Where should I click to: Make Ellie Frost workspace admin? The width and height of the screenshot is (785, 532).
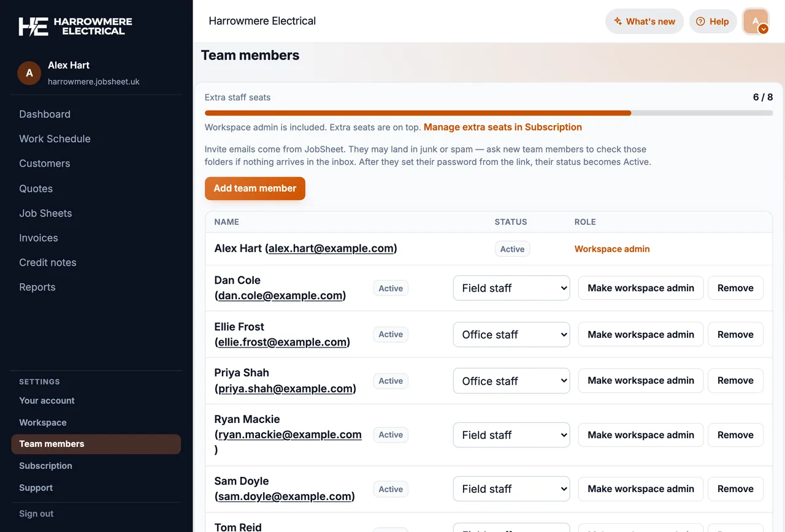tap(641, 335)
